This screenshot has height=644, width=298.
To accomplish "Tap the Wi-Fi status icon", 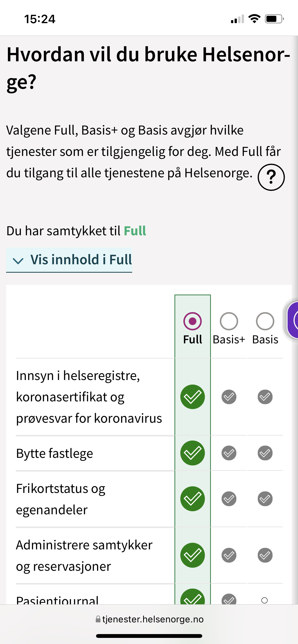I will point(254,19).
